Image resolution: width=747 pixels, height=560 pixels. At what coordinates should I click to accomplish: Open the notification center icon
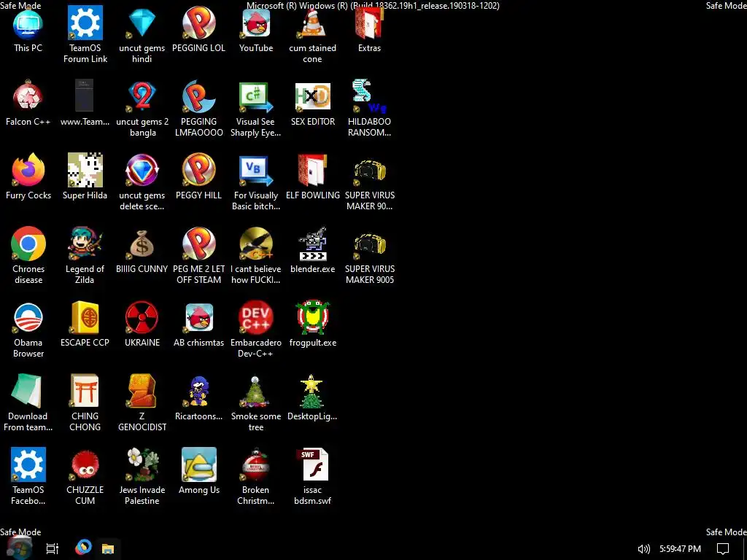point(723,549)
